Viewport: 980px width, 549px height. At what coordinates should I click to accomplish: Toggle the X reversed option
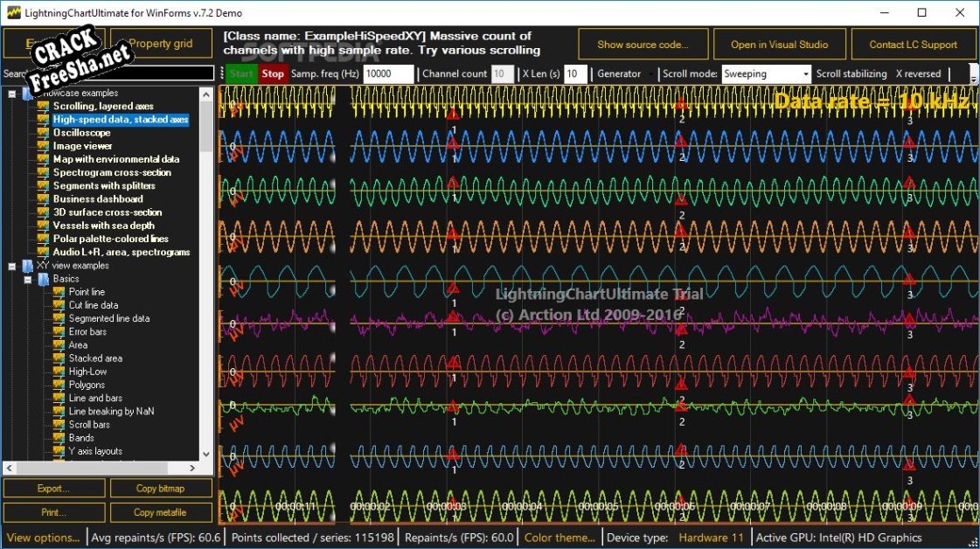(x=918, y=74)
